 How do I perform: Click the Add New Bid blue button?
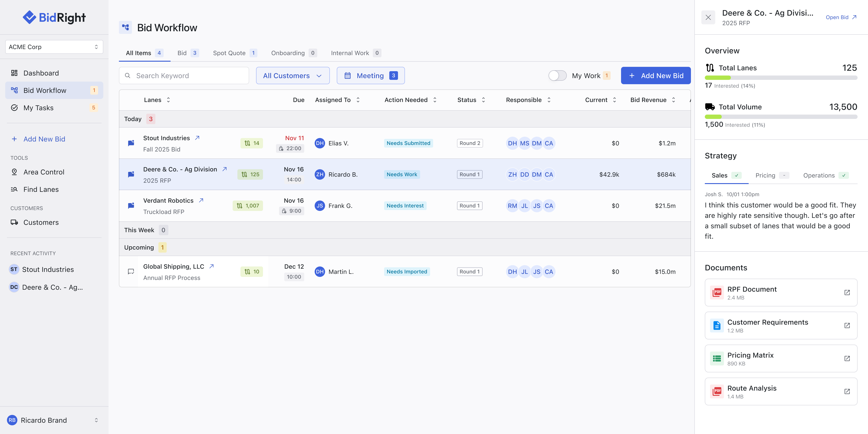655,76
